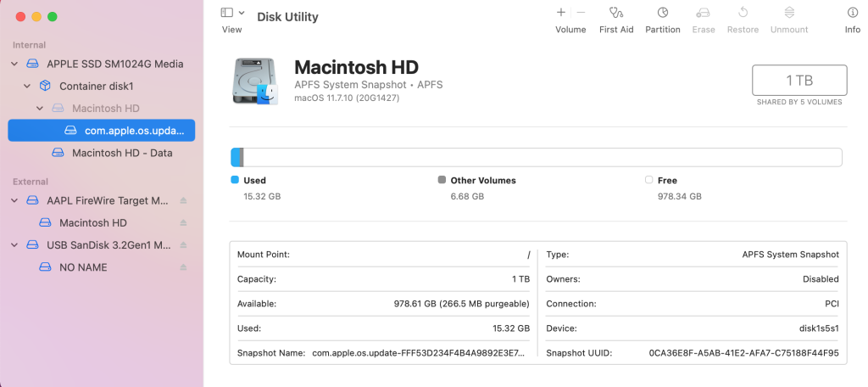Click the 978.61 GB available value
Image resolution: width=868 pixels, height=387 pixels.
click(x=462, y=304)
